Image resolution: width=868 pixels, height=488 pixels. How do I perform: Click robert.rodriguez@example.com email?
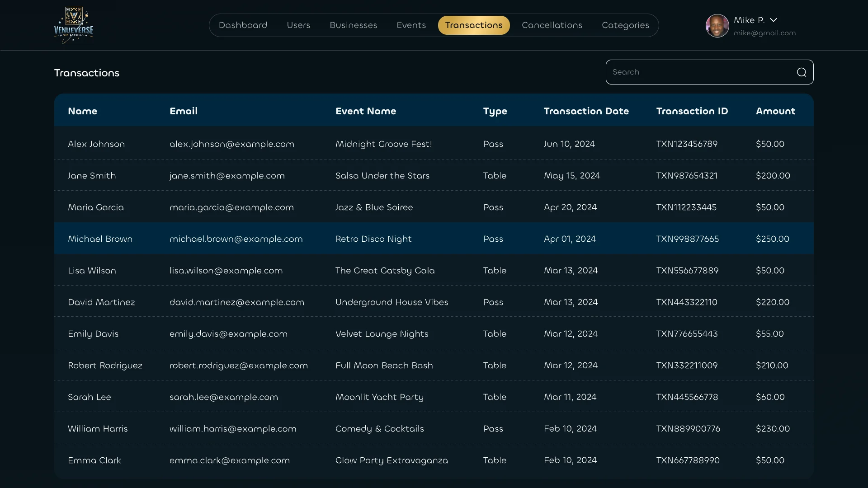pos(239,366)
